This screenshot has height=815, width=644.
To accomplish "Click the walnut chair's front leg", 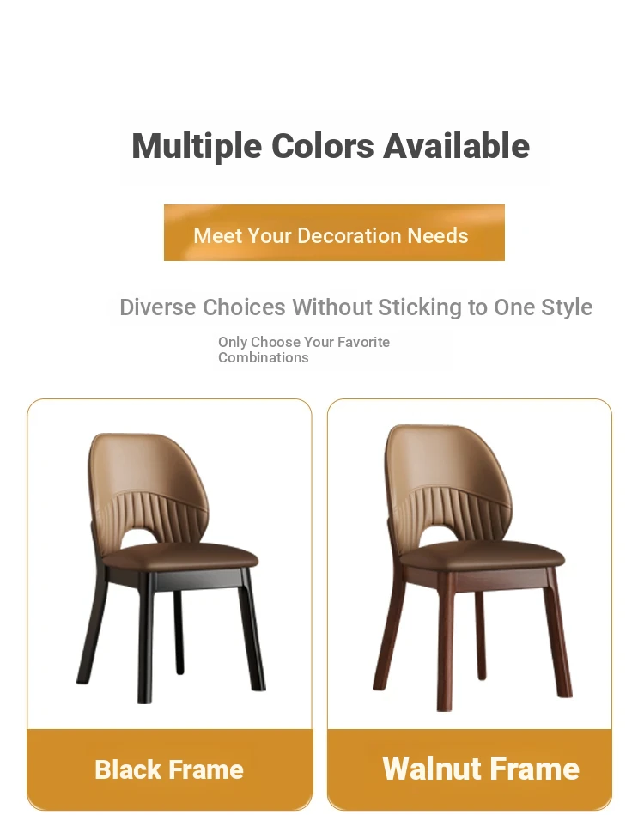I will point(446,643).
